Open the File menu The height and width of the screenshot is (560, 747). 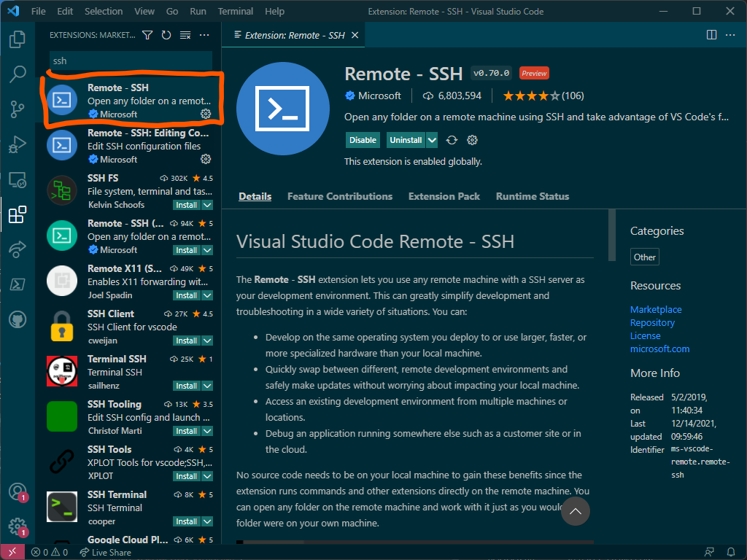point(39,11)
